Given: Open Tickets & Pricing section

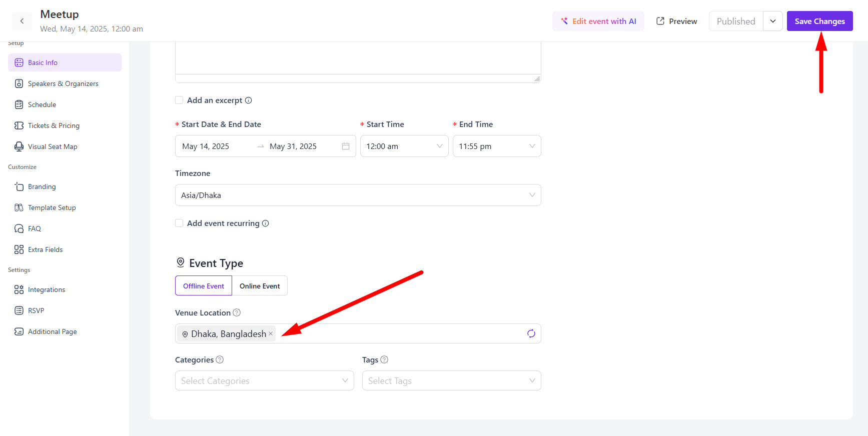Looking at the screenshot, I should [x=65, y=125].
